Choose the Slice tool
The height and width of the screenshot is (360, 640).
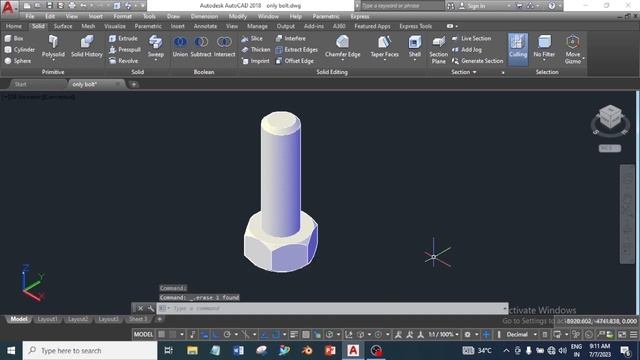pos(252,38)
